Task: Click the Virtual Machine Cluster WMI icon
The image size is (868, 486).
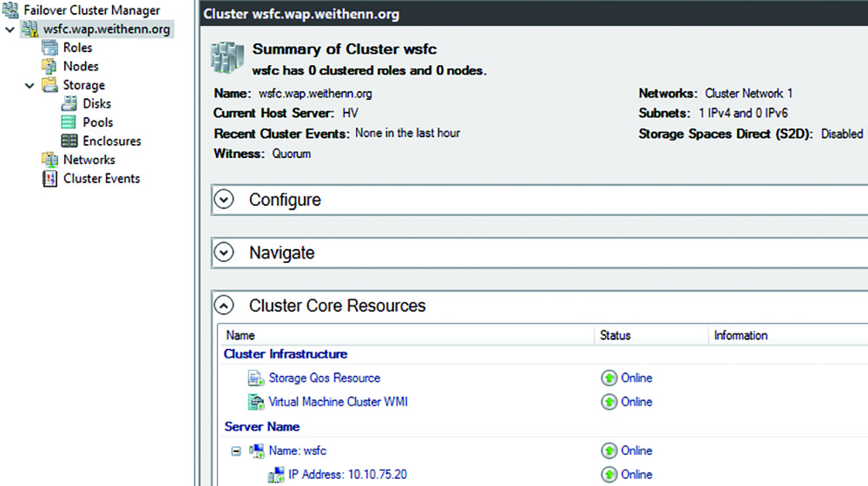Action: point(256,402)
